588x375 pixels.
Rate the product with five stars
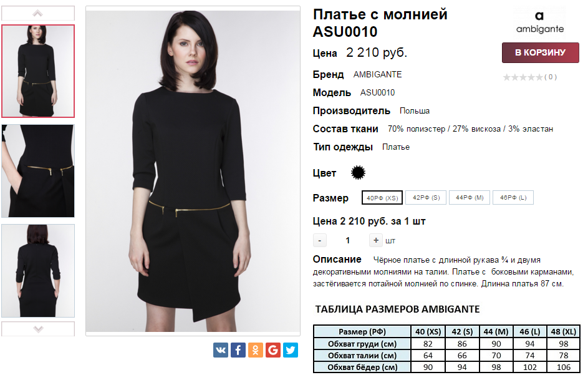[539, 77]
